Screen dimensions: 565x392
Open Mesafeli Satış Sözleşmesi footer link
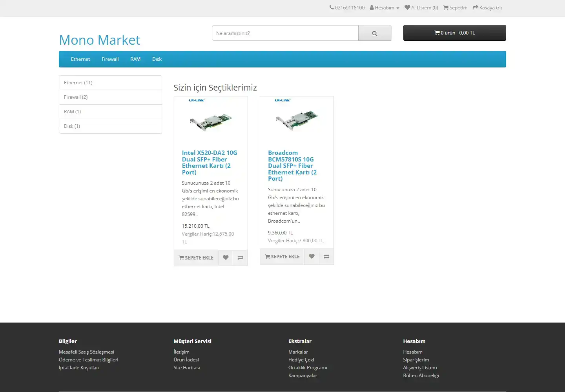tap(86, 352)
